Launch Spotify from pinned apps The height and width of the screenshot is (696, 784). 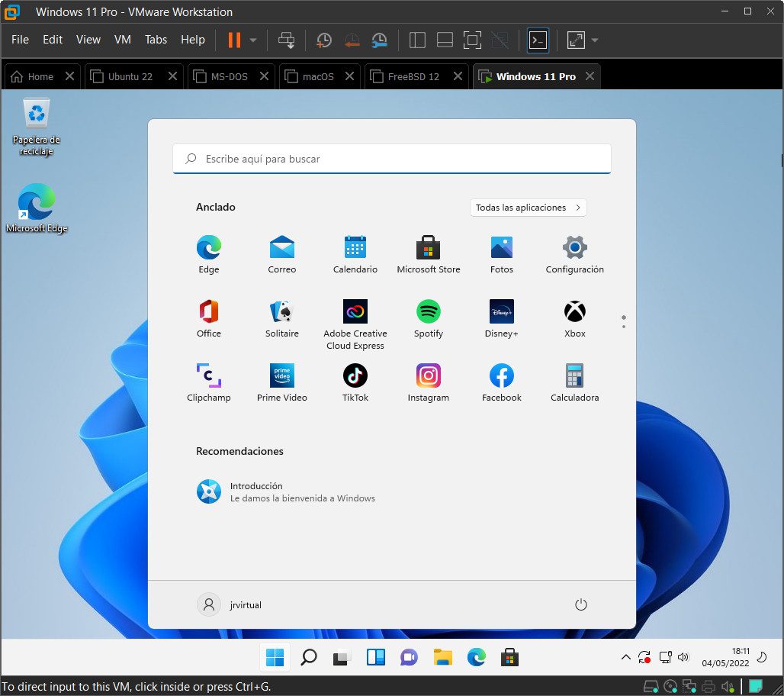429,319
